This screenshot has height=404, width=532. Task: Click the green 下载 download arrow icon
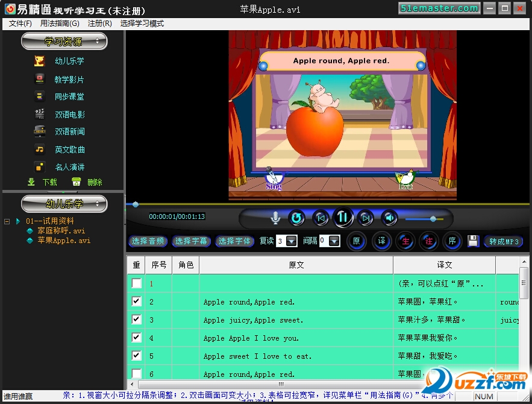tap(31, 182)
